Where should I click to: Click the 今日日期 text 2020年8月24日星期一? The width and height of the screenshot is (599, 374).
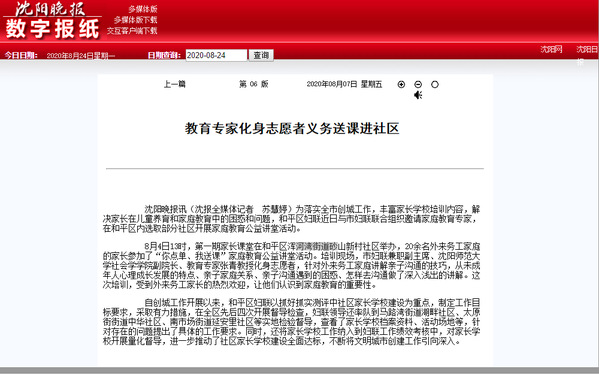(81, 56)
